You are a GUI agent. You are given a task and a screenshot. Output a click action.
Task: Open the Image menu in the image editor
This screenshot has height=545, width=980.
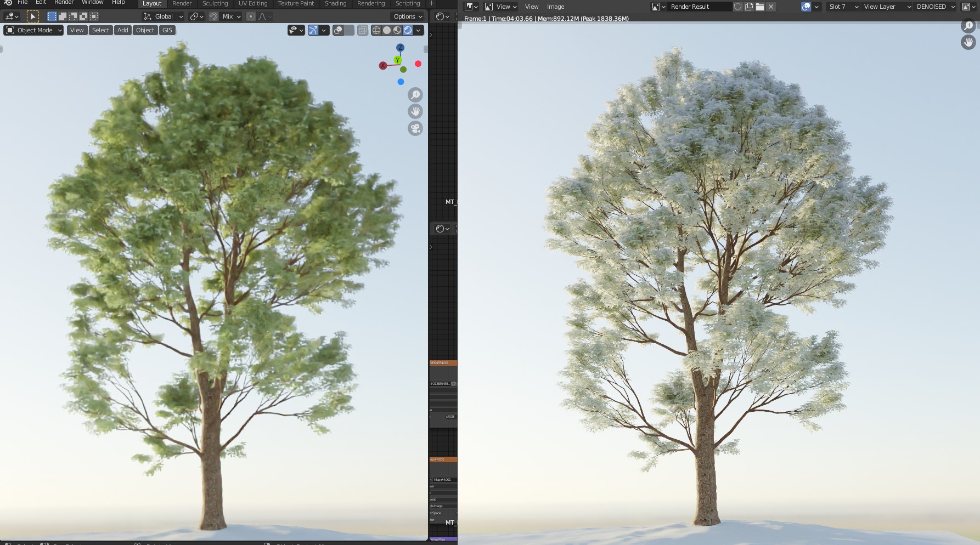[555, 7]
